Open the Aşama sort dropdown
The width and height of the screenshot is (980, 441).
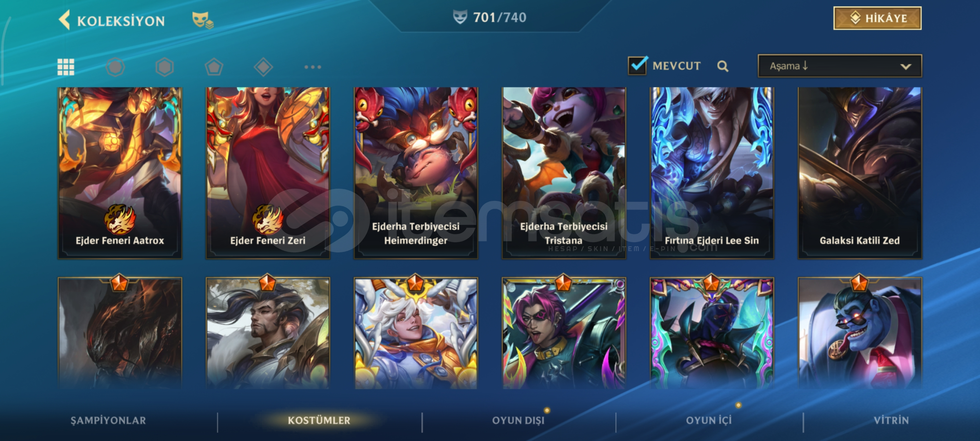click(840, 66)
